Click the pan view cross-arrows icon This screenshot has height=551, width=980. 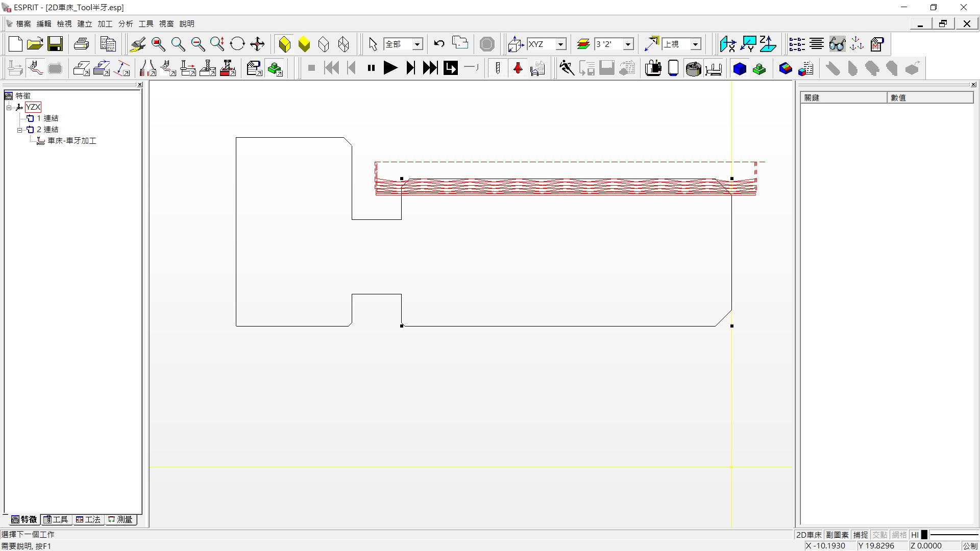(257, 44)
